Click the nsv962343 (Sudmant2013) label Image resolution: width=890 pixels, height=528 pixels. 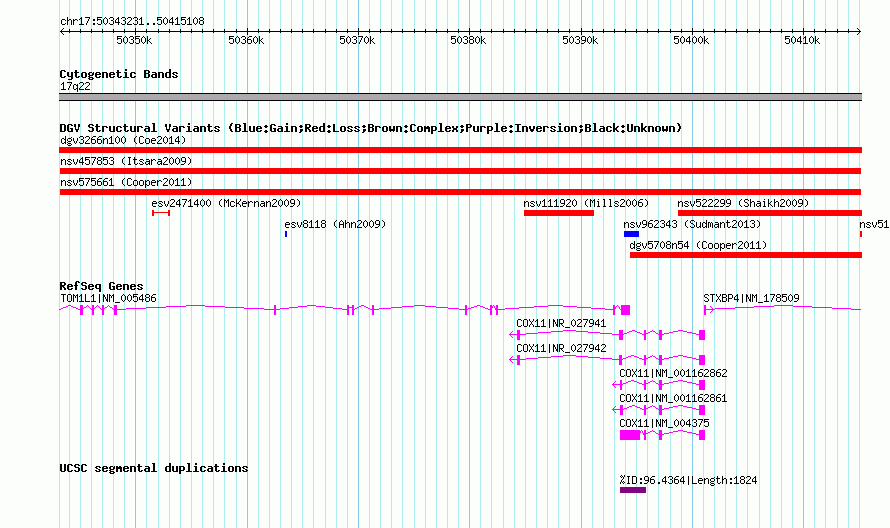click(x=692, y=224)
